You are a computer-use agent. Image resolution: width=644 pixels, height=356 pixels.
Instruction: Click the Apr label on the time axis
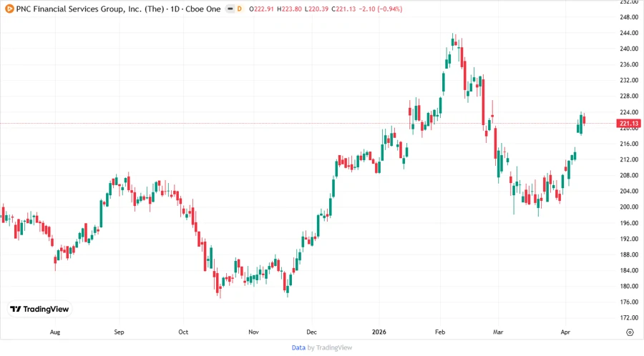coord(565,332)
